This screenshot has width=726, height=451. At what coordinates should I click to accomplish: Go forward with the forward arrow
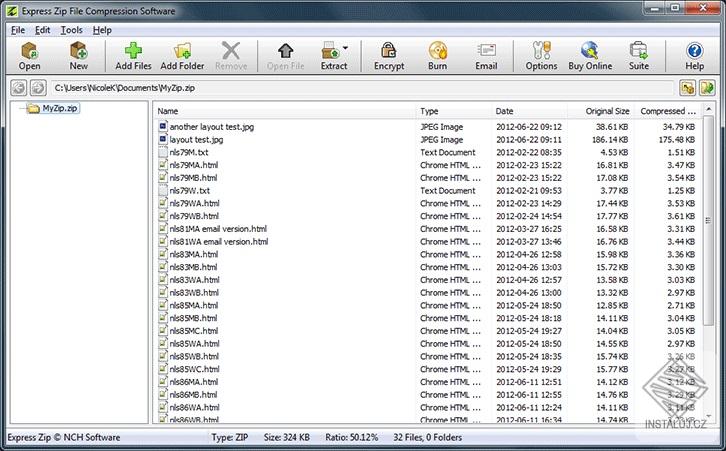coord(38,88)
